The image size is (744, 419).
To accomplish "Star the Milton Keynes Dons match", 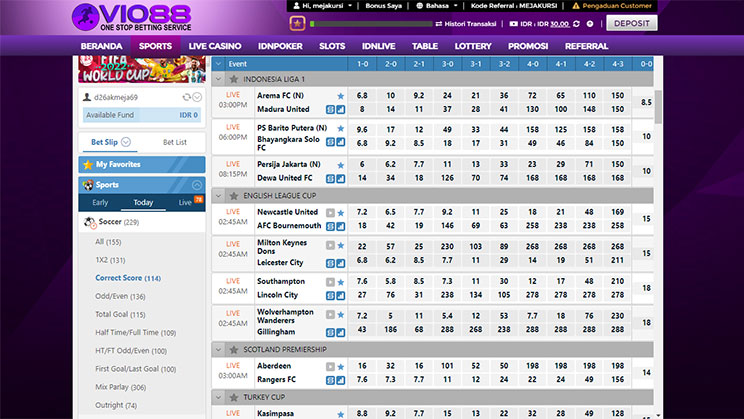I will pos(340,245).
